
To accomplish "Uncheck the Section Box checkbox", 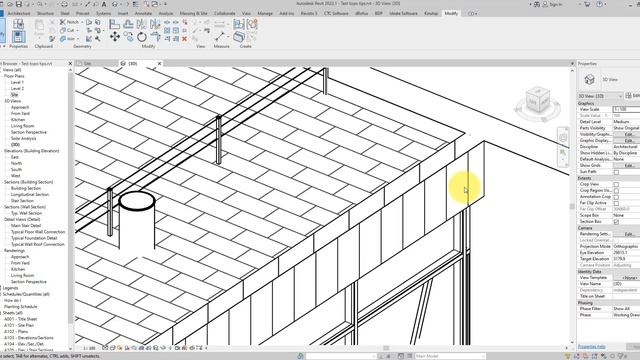I will click(616, 222).
